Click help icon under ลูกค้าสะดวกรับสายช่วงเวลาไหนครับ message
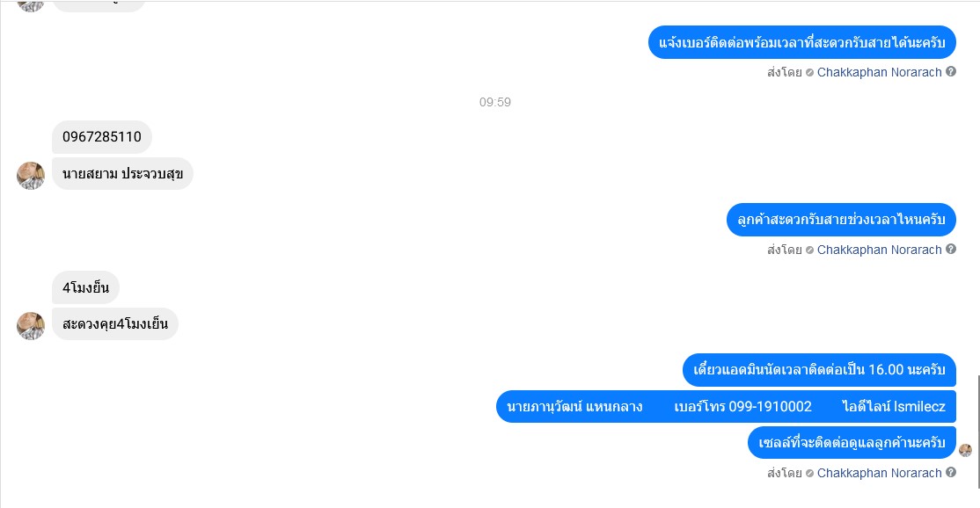980x508 pixels. pyautogui.click(x=951, y=249)
